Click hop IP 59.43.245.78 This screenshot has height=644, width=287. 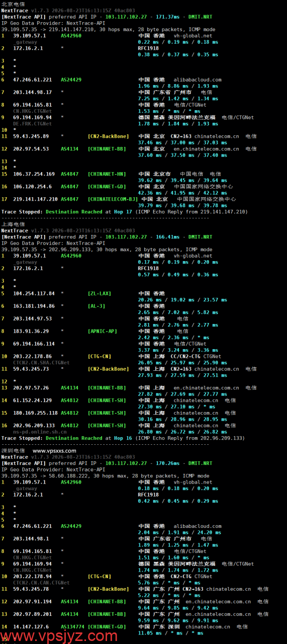click(31, 589)
